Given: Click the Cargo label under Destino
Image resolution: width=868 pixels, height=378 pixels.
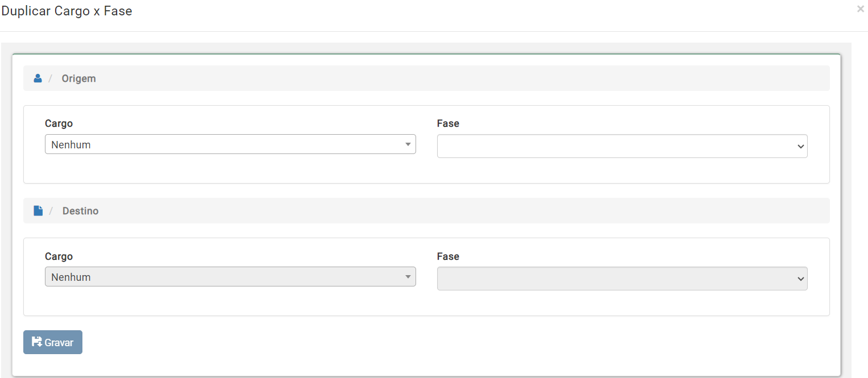Looking at the screenshot, I should 59,256.
